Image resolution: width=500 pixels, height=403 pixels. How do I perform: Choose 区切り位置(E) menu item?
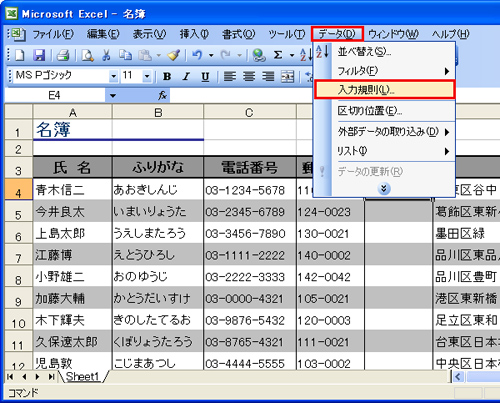pyautogui.click(x=384, y=111)
